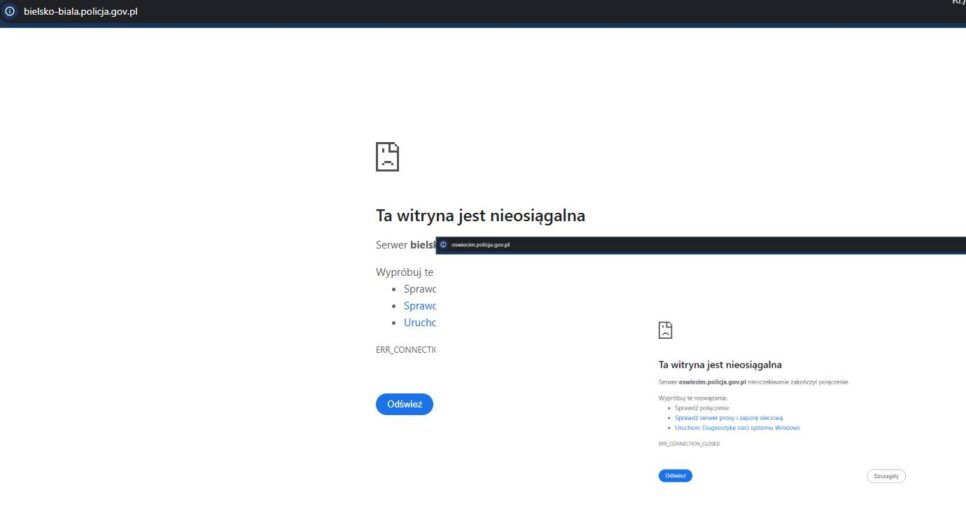Click the truncated blue 'Uruchc' link
This screenshot has height=525, width=966.
(419, 323)
